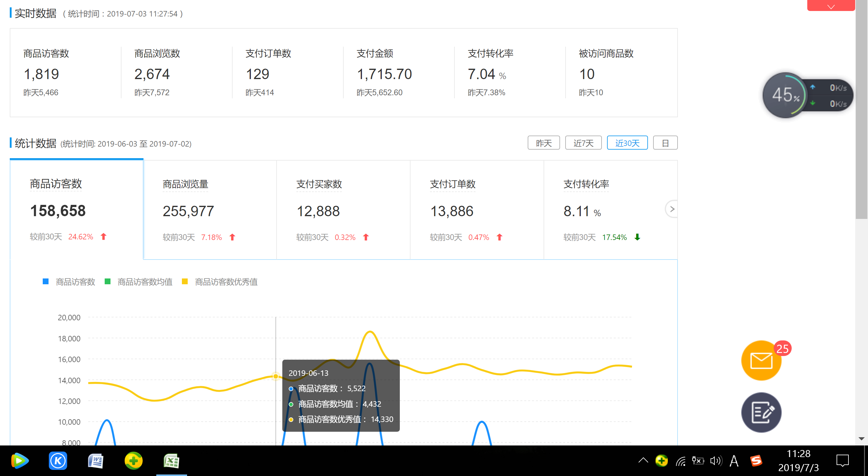The image size is (868, 476).
Task: Open the Wi-Fi network tray icon
Action: [680, 460]
